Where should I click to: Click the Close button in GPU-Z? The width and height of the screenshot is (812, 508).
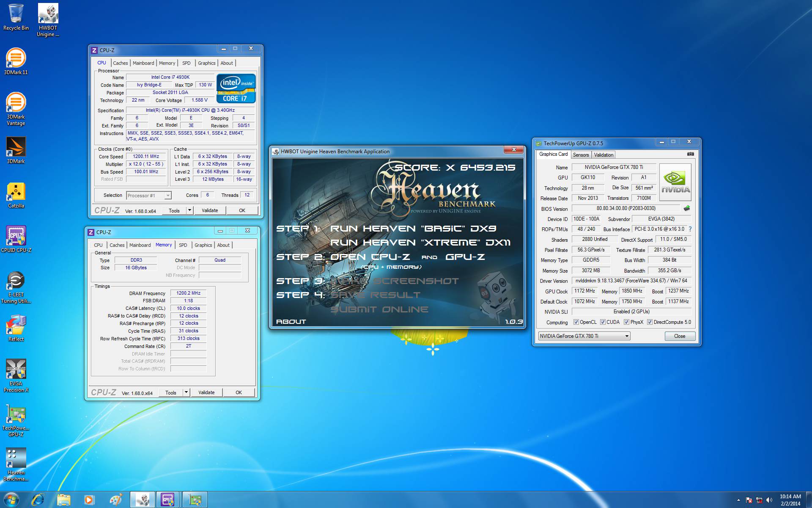680,336
